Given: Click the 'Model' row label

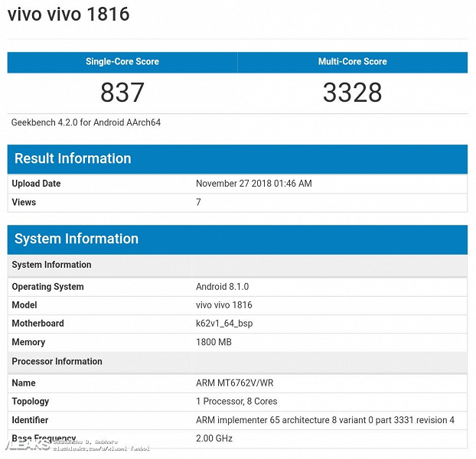Looking at the screenshot, I should point(24,305).
